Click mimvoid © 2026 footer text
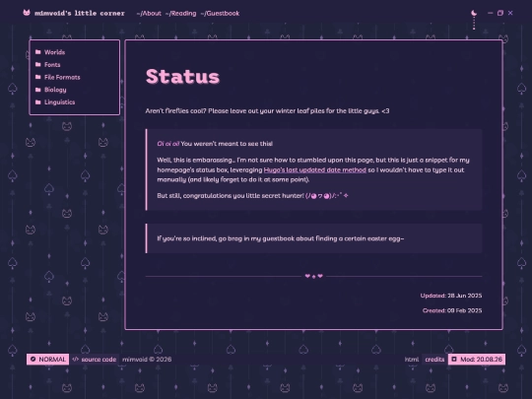The height and width of the screenshot is (399, 532). (147, 360)
